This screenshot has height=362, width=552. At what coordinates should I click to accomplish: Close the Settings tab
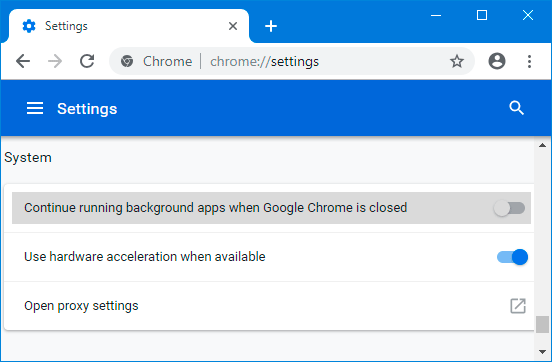point(233,26)
